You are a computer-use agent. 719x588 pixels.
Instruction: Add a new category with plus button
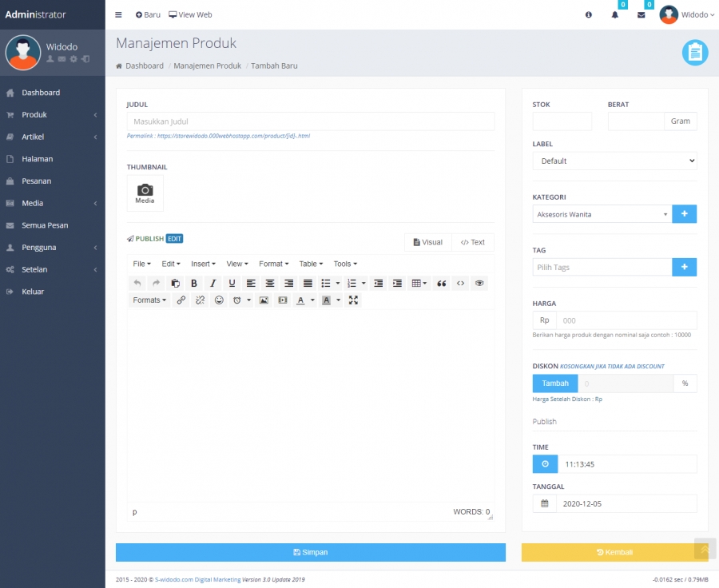click(x=684, y=214)
